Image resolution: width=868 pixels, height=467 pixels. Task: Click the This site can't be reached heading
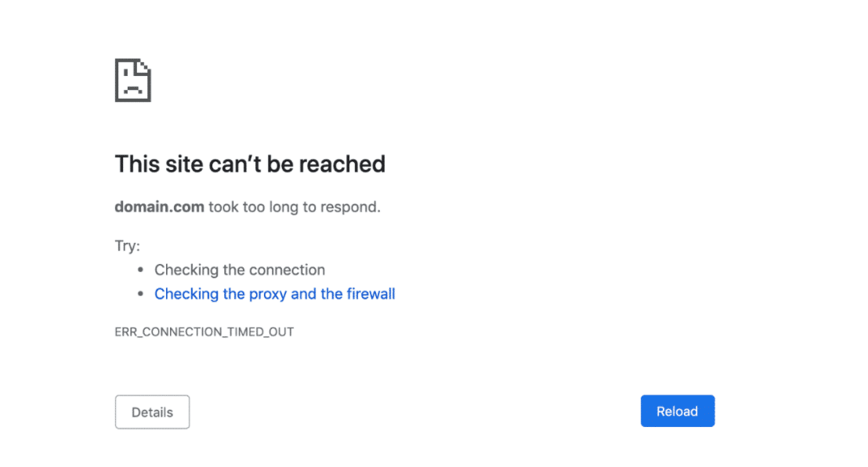(x=250, y=164)
